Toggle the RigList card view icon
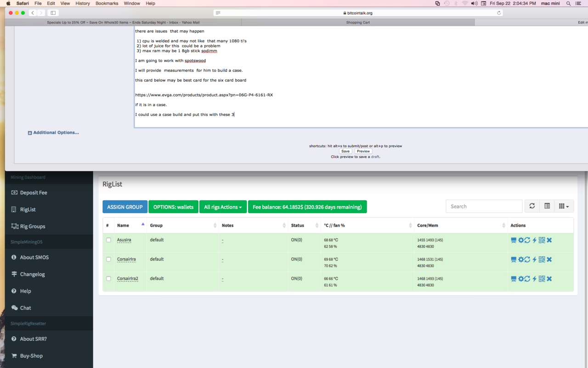Viewport: 588px width, 368px height. (x=547, y=206)
